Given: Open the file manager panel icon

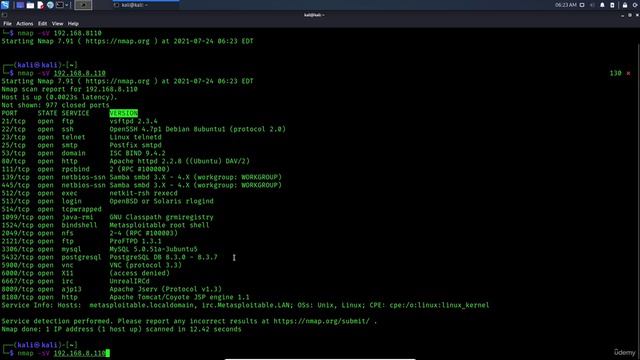Looking at the screenshot, I should (30, 5).
